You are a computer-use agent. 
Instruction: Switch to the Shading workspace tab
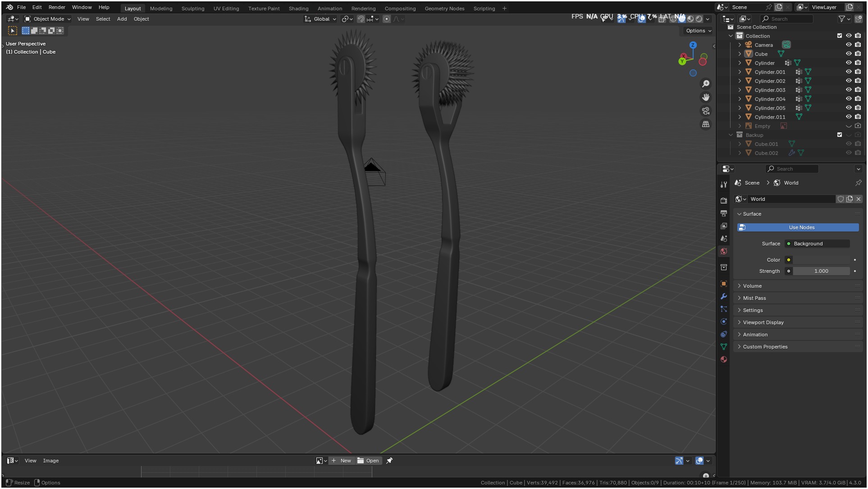pyautogui.click(x=298, y=9)
